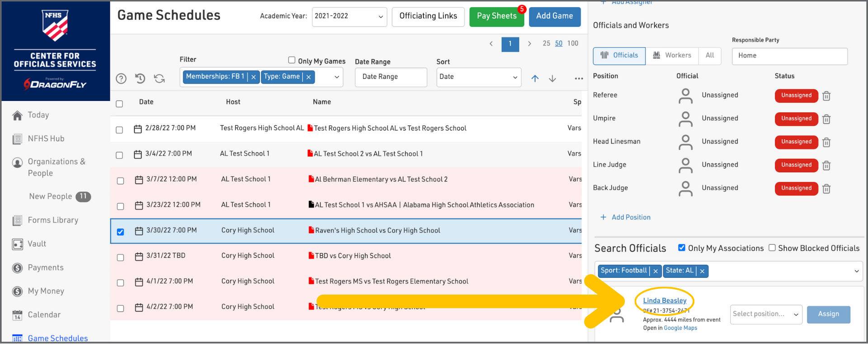Image resolution: width=868 pixels, height=344 pixels.
Task: Remove the Back Judge position trash icon
Action: pos(826,189)
